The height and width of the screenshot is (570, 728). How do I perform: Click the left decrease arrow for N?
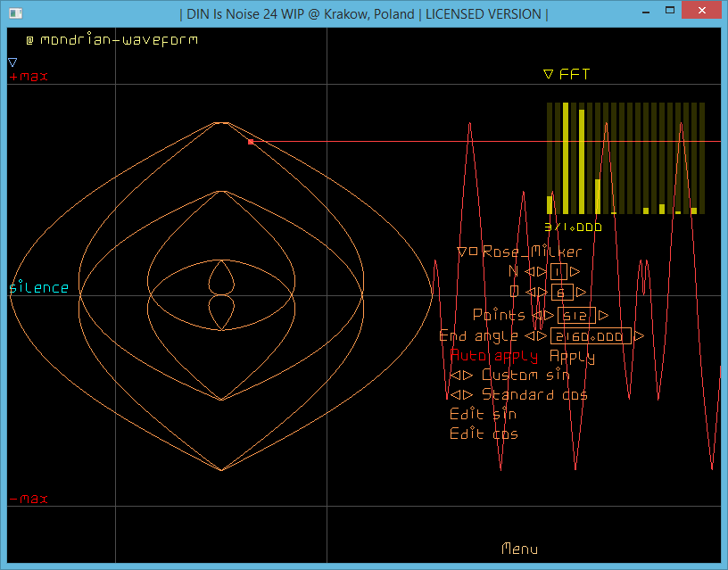tap(529, 272)
